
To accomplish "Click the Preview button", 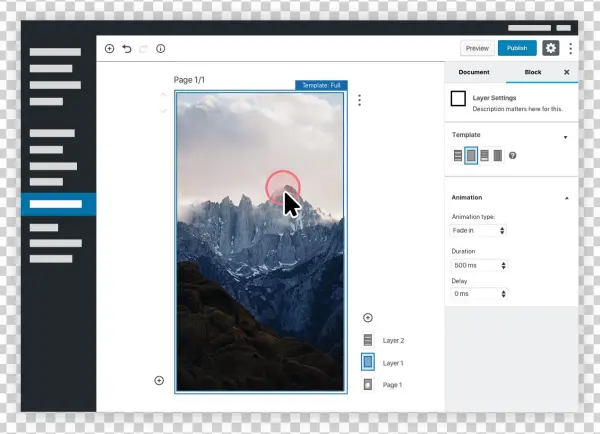I will [477, 48].
